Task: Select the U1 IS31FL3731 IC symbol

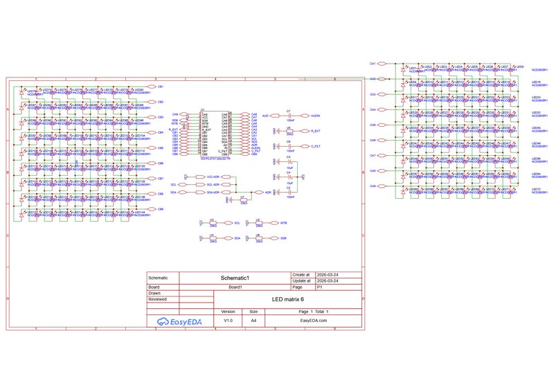Action: pyautogui.click(x=215, y=134)
